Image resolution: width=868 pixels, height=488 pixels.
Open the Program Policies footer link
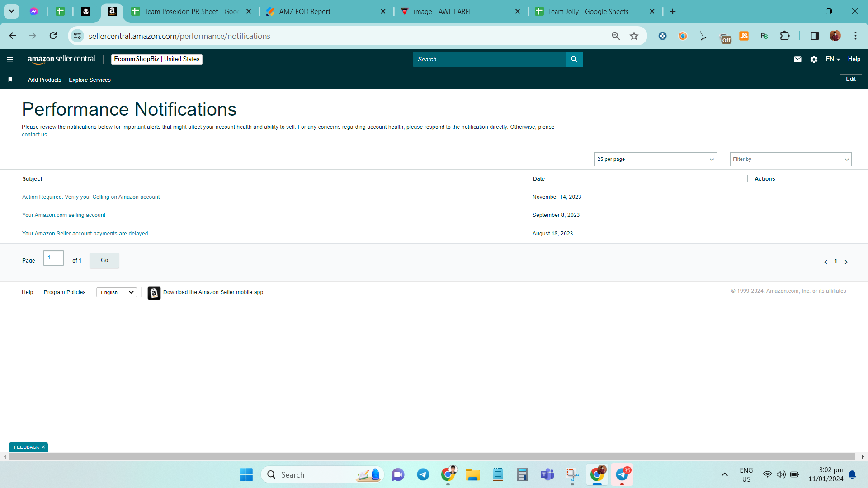(x=65, y=292)
